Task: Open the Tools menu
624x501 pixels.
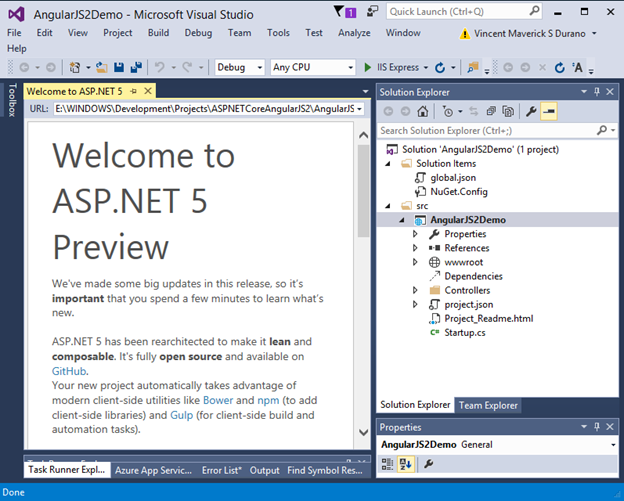Action: (x=278, y=33)
